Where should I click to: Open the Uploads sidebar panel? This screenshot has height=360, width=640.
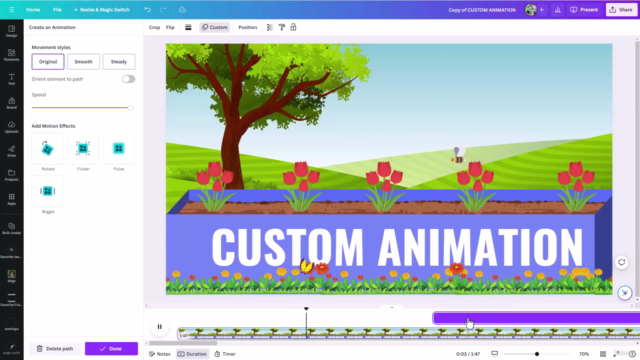(11, 127)
